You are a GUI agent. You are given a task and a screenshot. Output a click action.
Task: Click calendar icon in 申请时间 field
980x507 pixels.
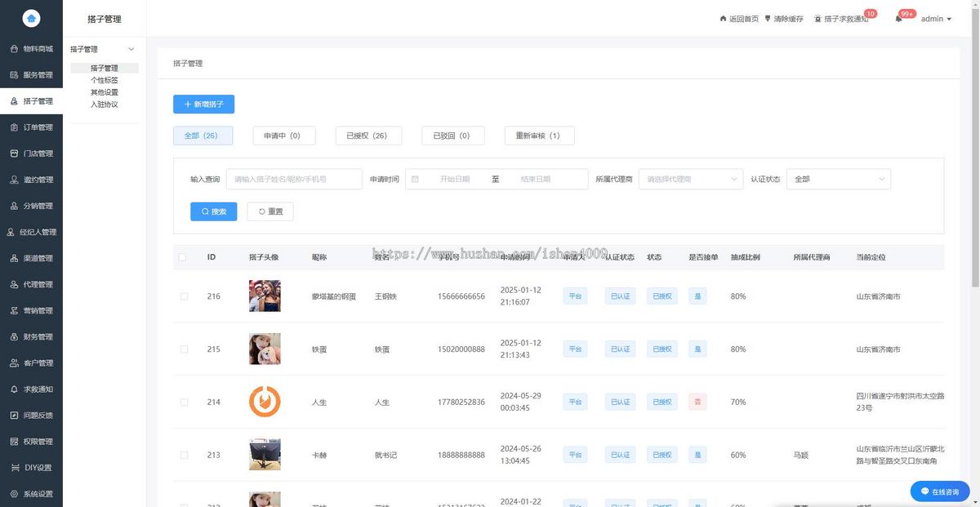click(415, 179)
